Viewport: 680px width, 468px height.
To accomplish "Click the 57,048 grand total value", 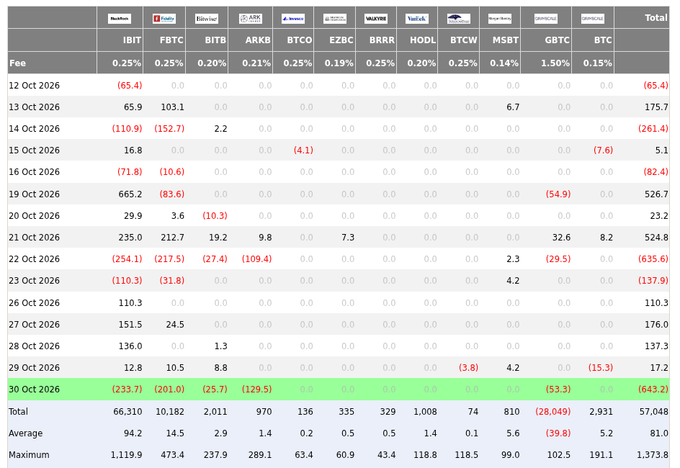I will (654, 412).
